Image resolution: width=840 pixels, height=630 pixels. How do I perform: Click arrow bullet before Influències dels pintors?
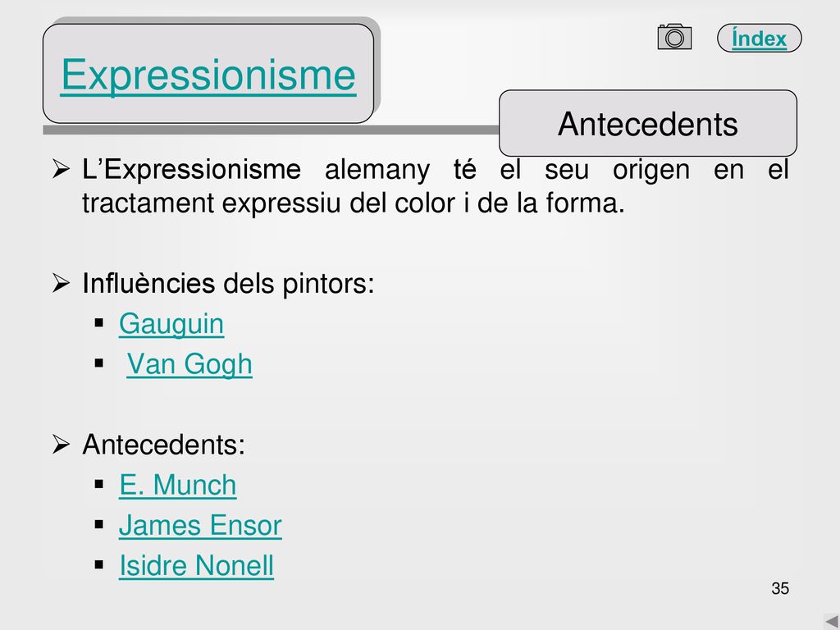[x=61, y=283]
